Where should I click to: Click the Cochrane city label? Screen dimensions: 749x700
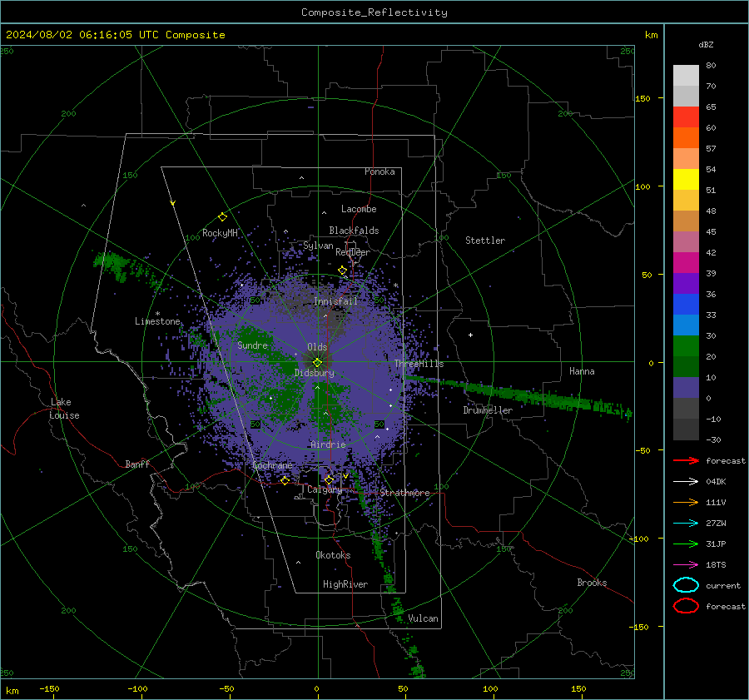click(x=272, y=465)
